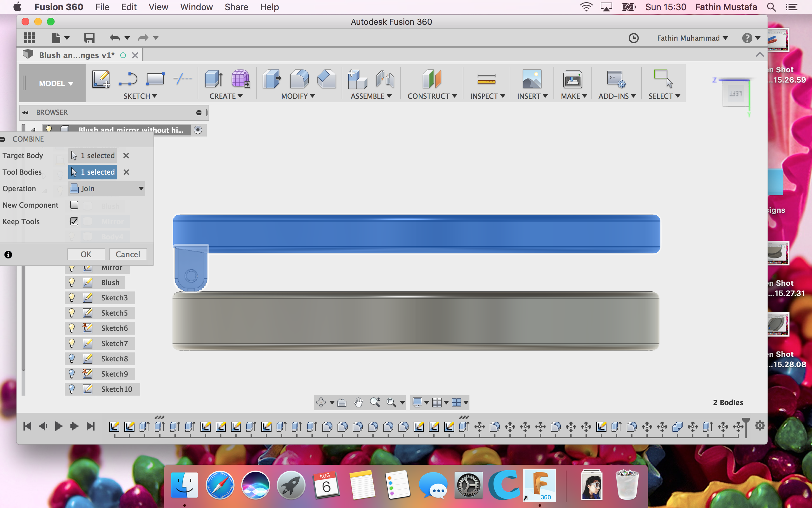The image size is (812, 508).
Task: Select the Joint tool
Action: 384,79
